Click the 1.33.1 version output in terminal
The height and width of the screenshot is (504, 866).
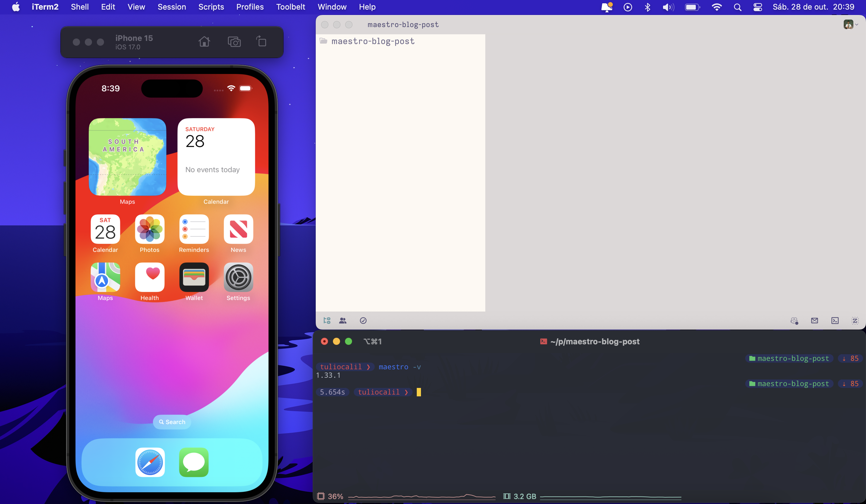[328, 375]
